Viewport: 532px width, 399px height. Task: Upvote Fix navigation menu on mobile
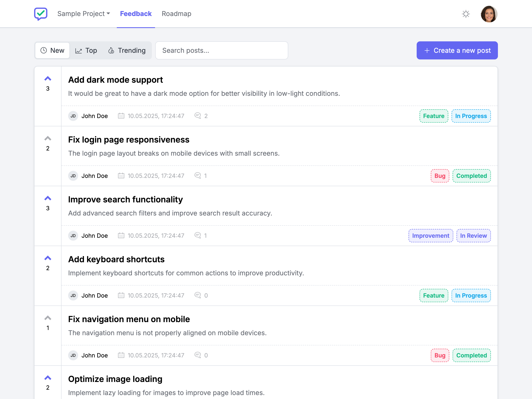(48, 318)
